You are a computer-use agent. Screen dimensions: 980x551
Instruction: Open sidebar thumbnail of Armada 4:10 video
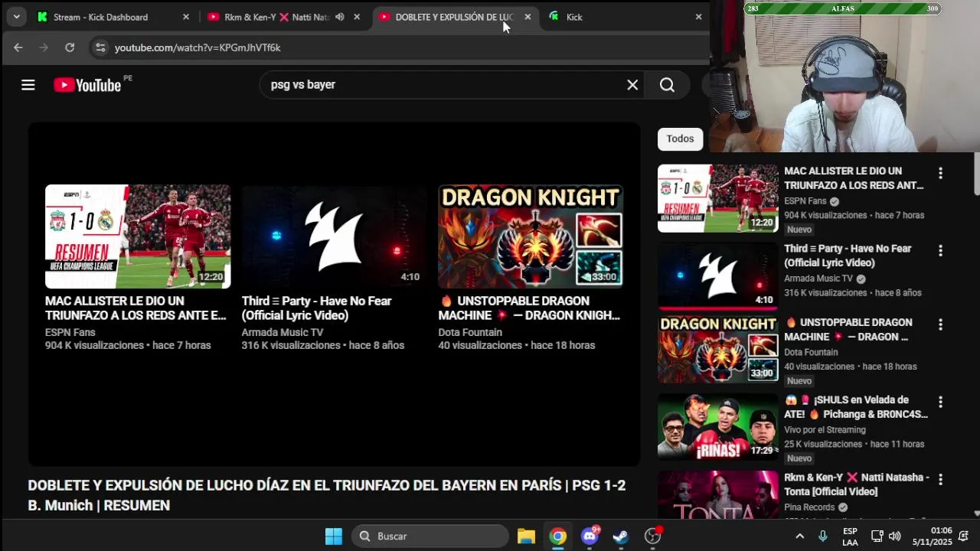[718, 275]
